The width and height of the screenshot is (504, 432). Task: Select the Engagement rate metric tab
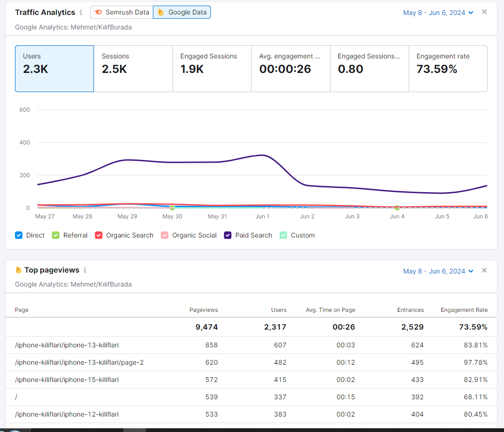[448, 69]
